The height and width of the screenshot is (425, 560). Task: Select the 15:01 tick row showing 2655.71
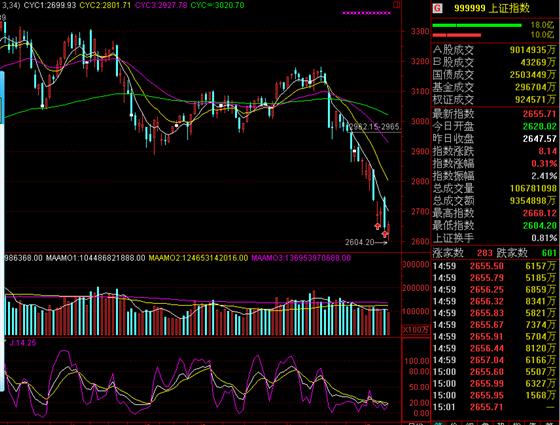pos(494,407)
